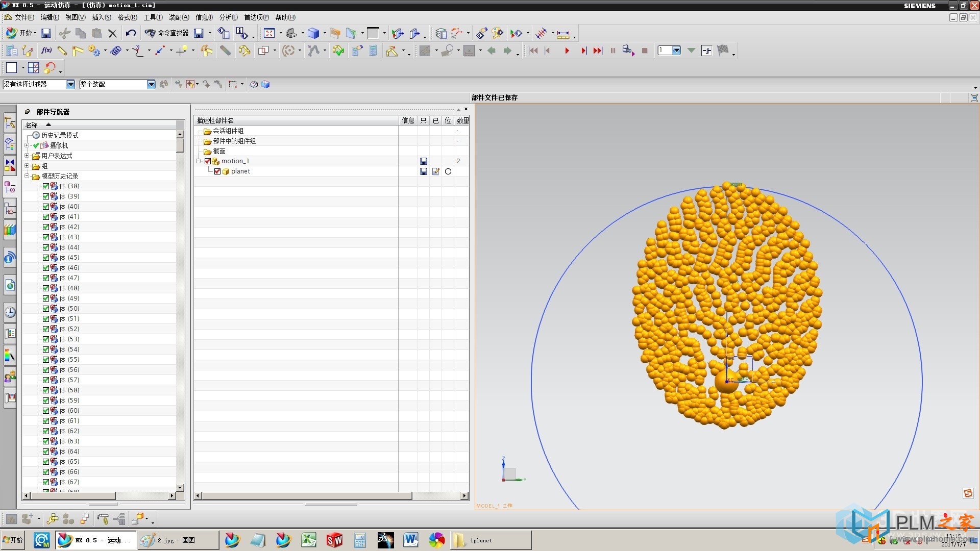This screenshot has width=980, height=551.
Task: Click the motion Play animation button
Action: click(x=567, y=51)
